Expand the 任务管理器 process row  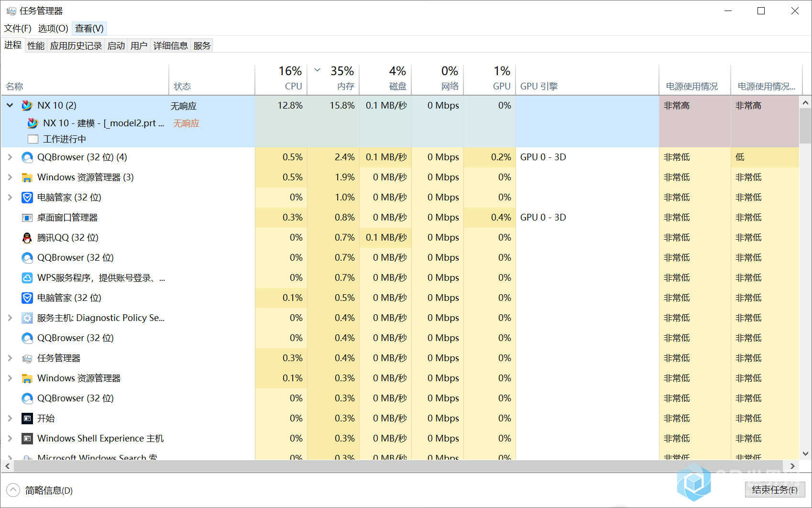(10, 358)
